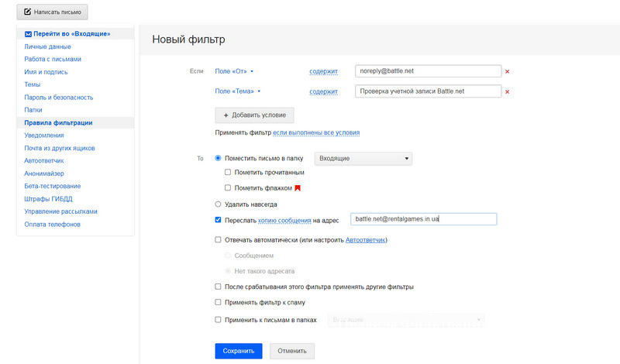Open «Личные данные» settings section
This screenshot has height=364, width=620.
[47, 47]
